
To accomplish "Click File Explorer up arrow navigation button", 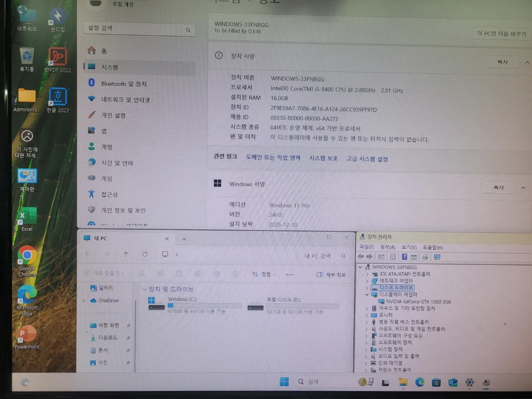I will point(126,254).
